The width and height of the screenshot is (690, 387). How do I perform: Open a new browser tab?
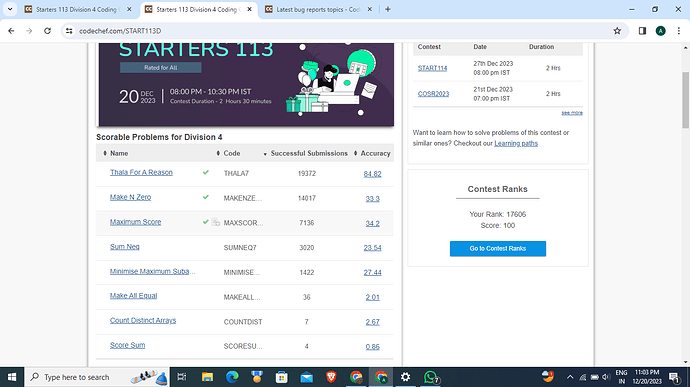click(388, 9)
